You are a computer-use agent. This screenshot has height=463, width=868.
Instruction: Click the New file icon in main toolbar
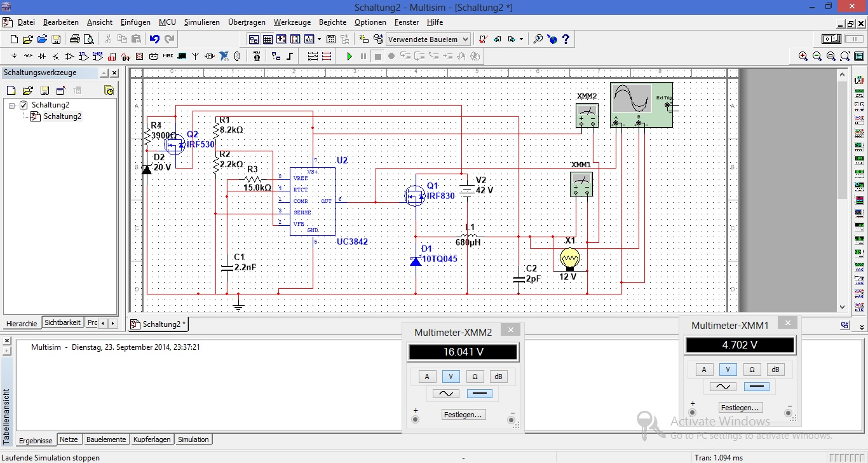coord(14,39)
